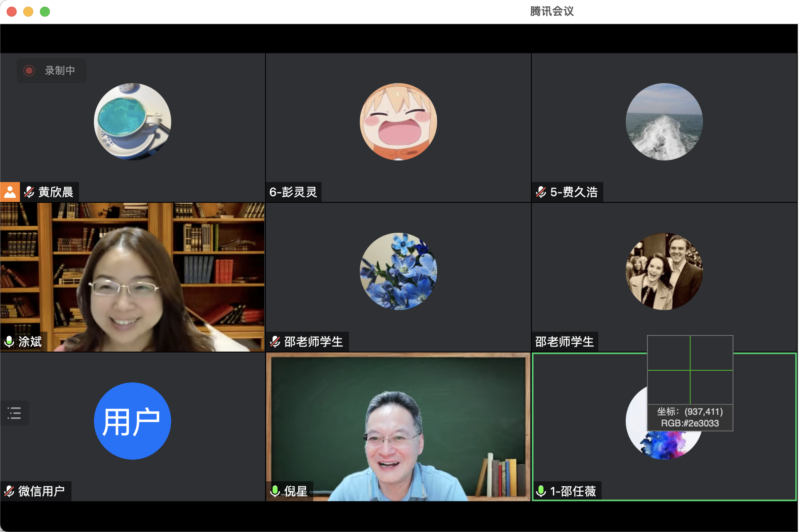
Task: Click the orange host badge next to 黄欣晨
Action: pos(10,192)
